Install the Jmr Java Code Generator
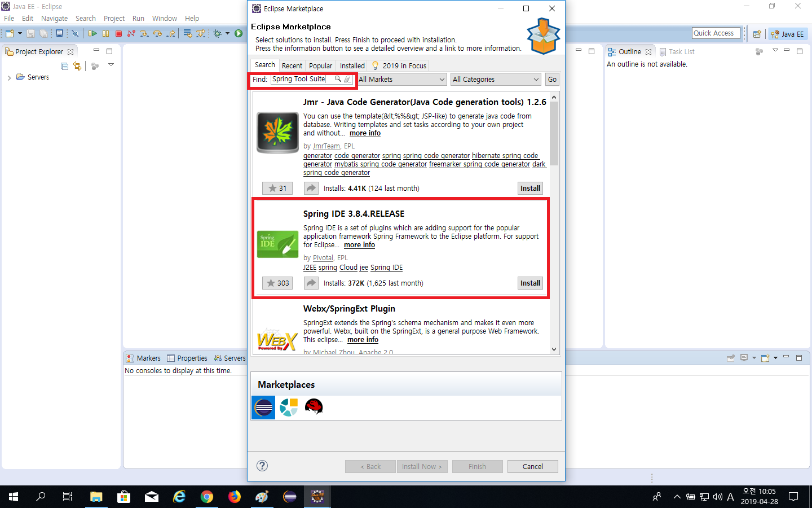This screenshot has width=812, height=508. pos(530,188)
